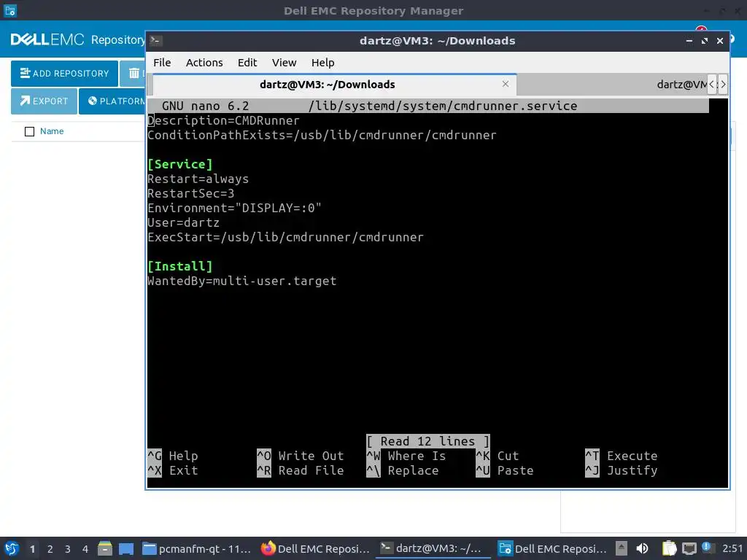Click the WantedBy=multi-user.target line
This screenshot has height=560, width=747.
click(241, 281)
